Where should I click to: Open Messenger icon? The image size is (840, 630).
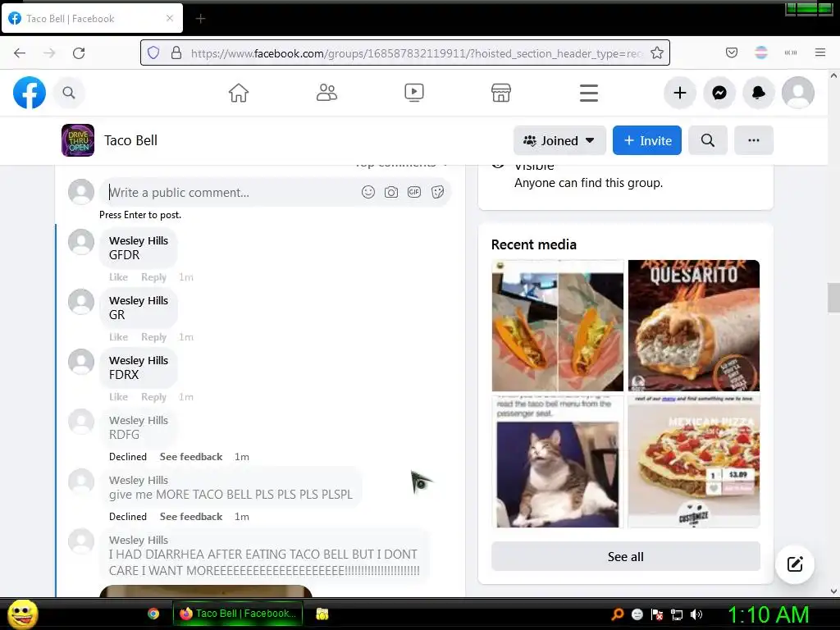[719, 93]
